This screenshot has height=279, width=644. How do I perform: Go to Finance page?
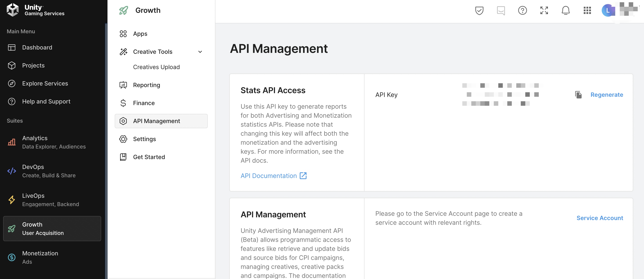144,103
